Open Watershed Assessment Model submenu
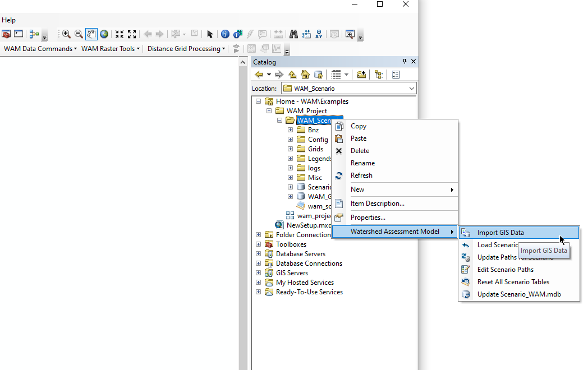The width and height of the screenshot is (588, 370). (x=395, y=232)
